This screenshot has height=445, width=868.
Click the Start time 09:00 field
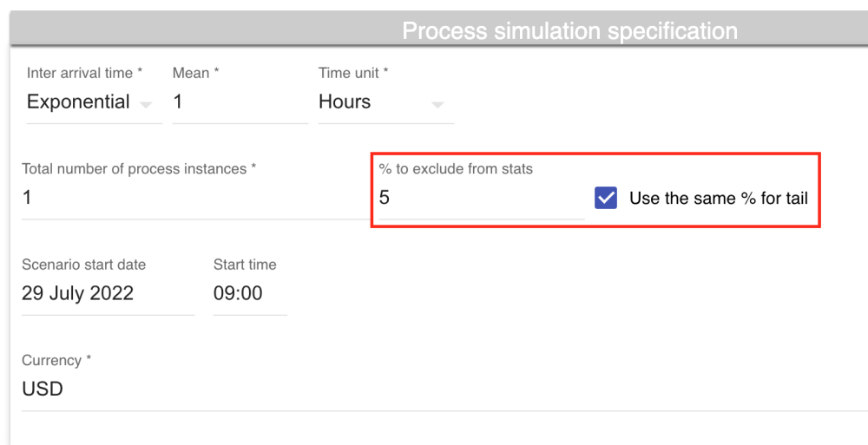pyautogui.click(x=249, y=293)
